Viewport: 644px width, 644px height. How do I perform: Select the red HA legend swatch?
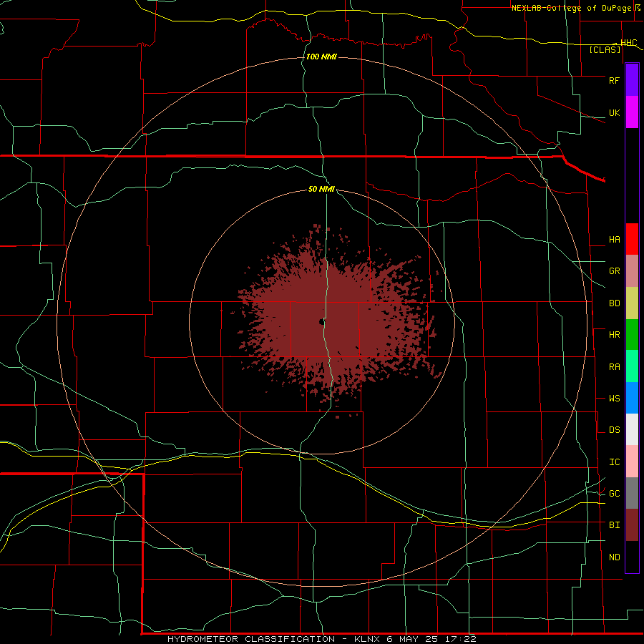tap(632, 239)
